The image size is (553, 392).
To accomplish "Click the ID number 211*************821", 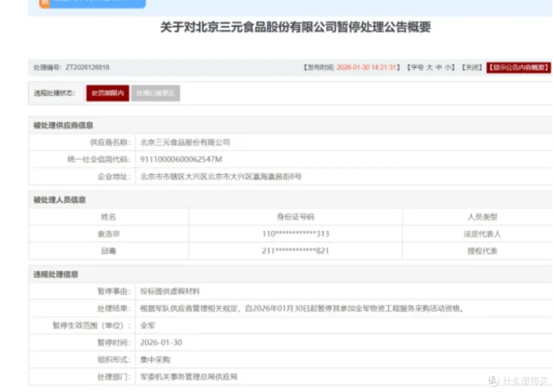I will [295, 251].
